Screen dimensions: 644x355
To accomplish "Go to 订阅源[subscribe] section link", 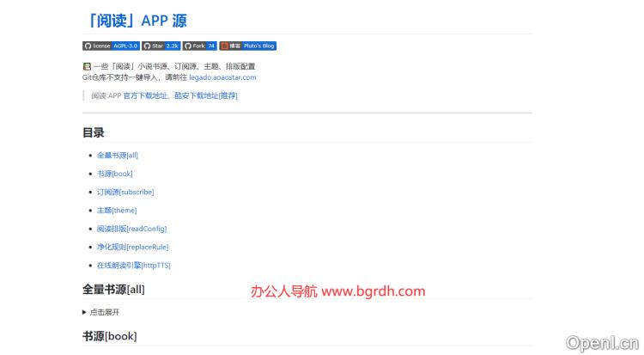I will tap(125, 192).
